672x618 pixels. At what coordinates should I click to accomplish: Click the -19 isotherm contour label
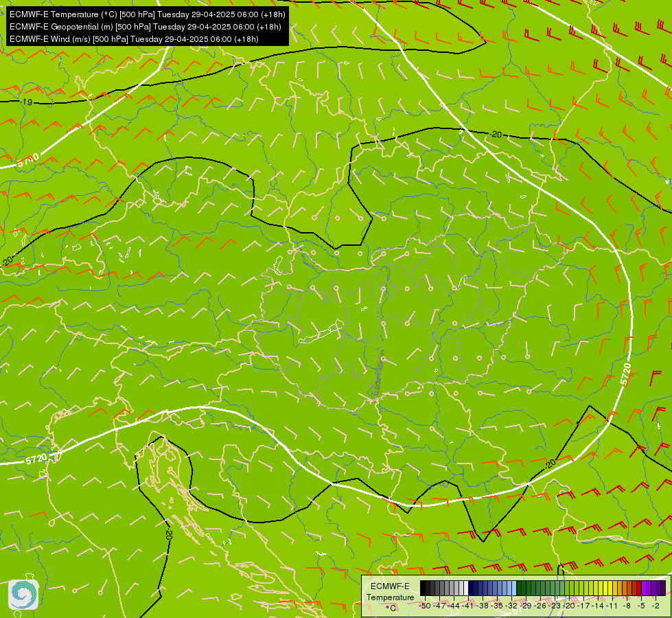click(27, 102)
